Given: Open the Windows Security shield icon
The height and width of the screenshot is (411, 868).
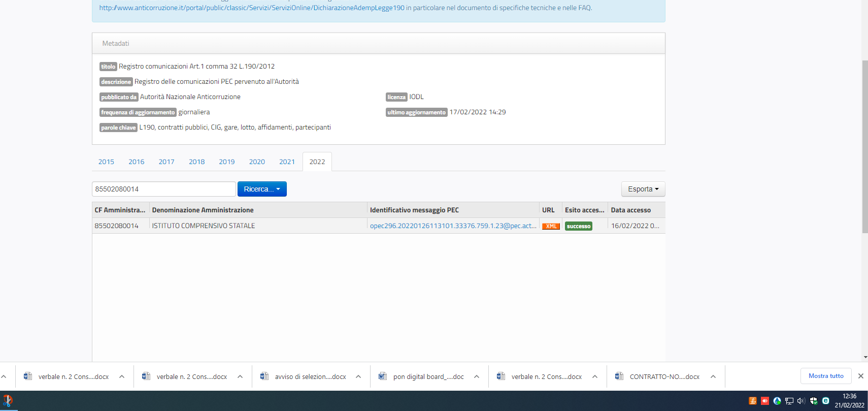Looking at the screenshot, I should click(x=814, y=401).
